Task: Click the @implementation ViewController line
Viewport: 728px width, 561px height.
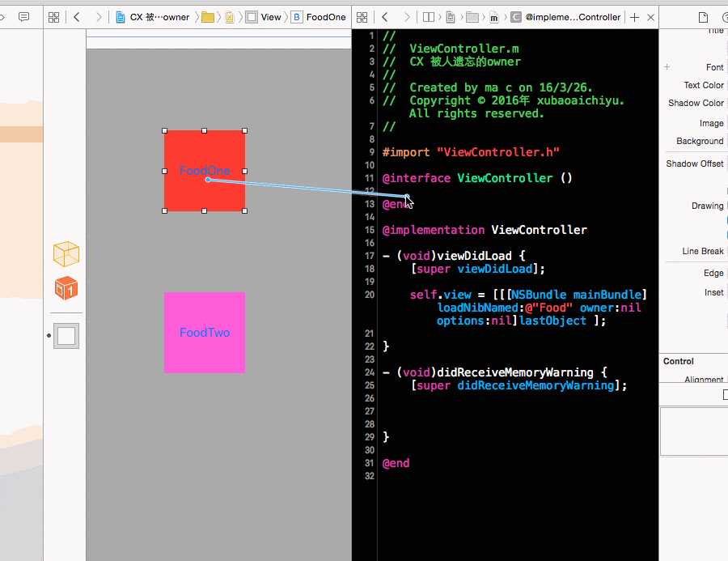Action: pyautogui.click(x=485, y=230)
